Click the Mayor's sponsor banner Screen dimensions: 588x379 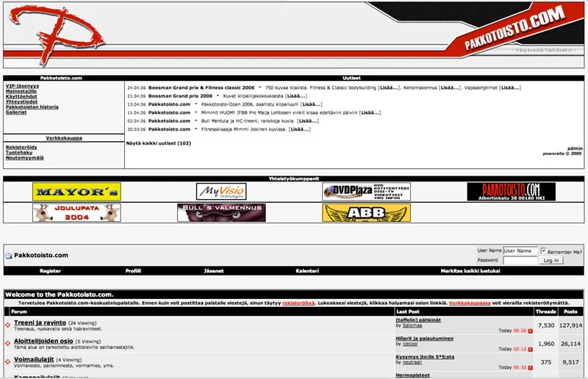[x=76, y=192]
